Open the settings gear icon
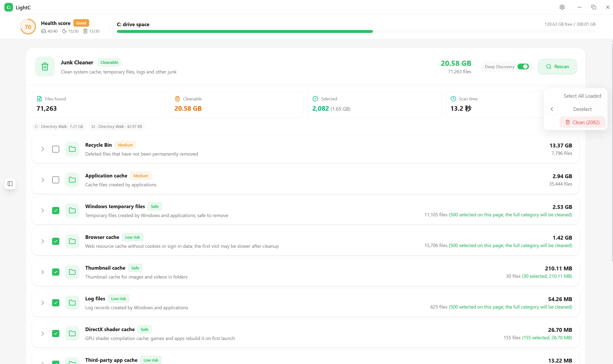 (x=562, y=7)
